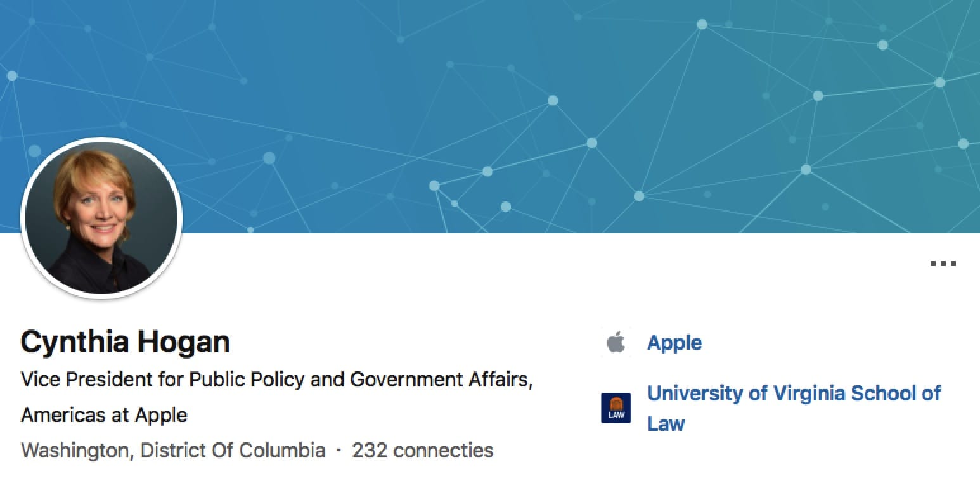Click the dot separator before 232 connecties
The height and width of the screenshot is (479, 980).
(x=338, y=450)
